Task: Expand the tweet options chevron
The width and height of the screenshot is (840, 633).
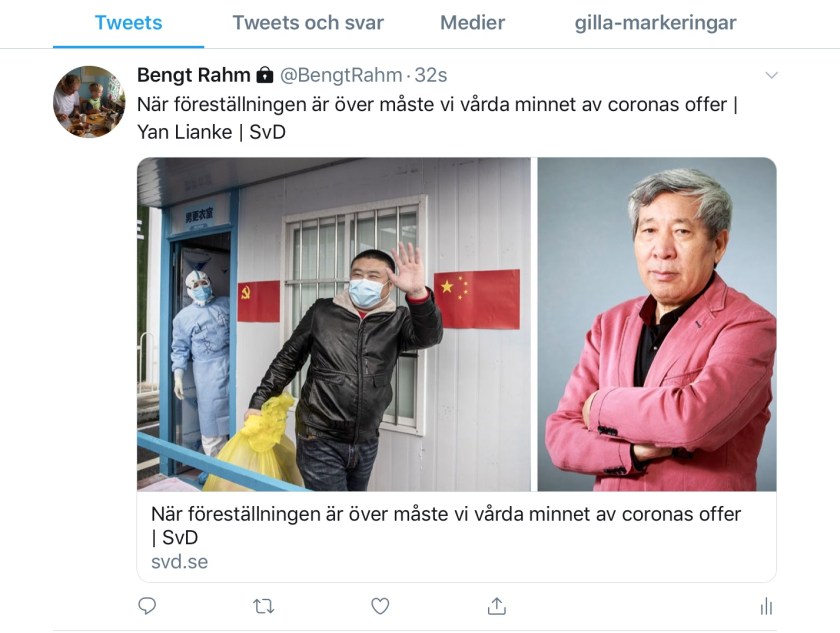Action: (771, 75)
